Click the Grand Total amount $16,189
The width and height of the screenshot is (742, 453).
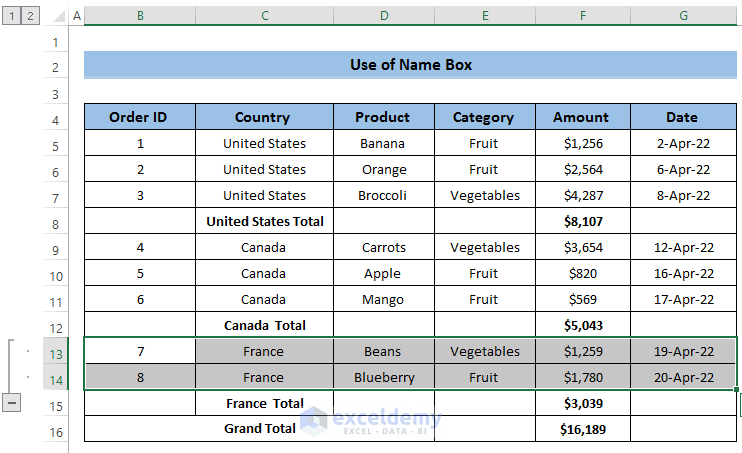click(x=582, y=429)
